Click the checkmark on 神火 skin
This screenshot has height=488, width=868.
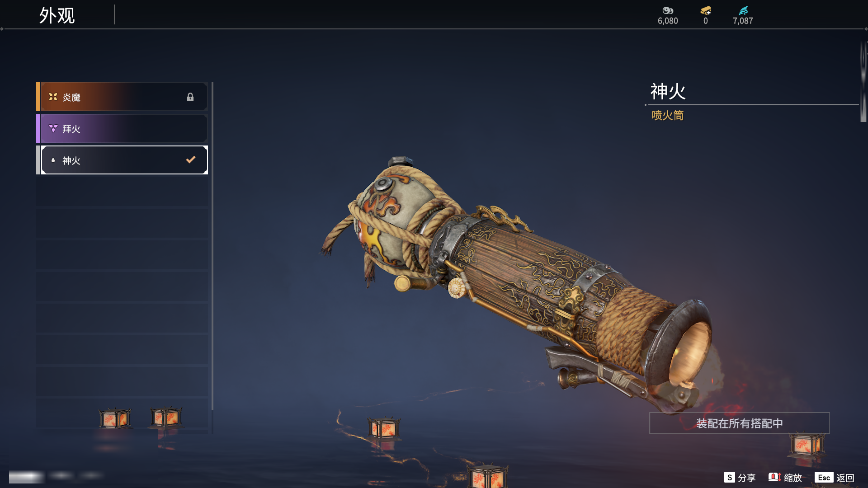pos(191,160)
